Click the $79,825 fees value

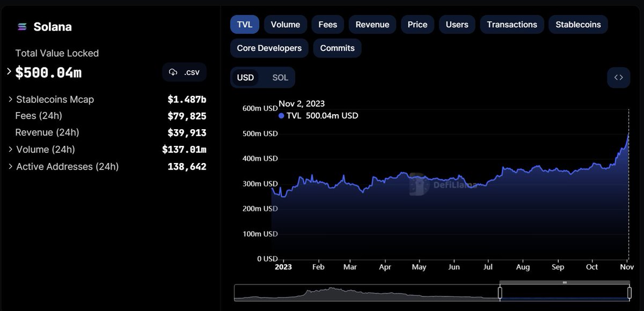click(x=187, y=116)
